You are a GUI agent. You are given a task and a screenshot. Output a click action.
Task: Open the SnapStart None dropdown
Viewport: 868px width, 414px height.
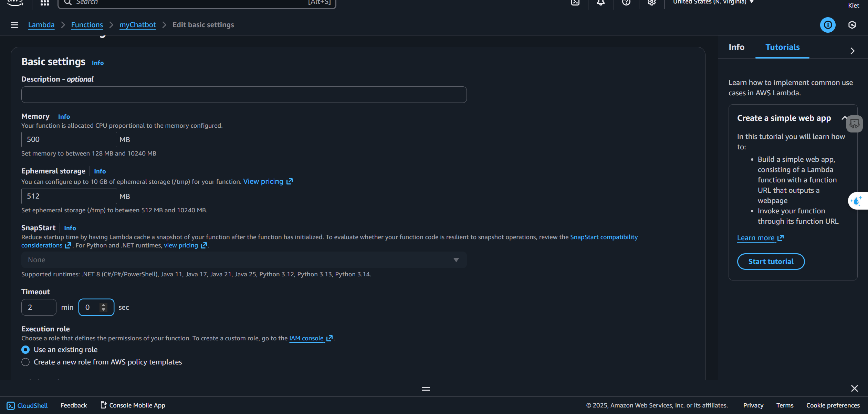click(244, 260)
